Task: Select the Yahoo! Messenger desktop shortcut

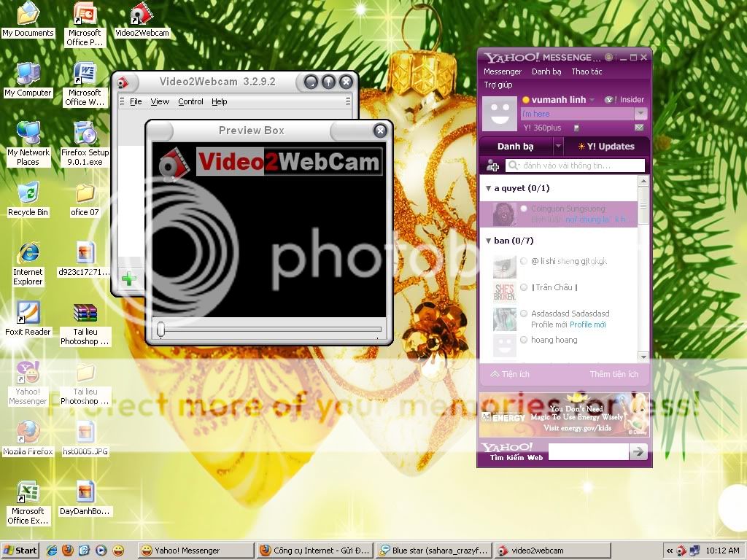Action: coord(28,384)
